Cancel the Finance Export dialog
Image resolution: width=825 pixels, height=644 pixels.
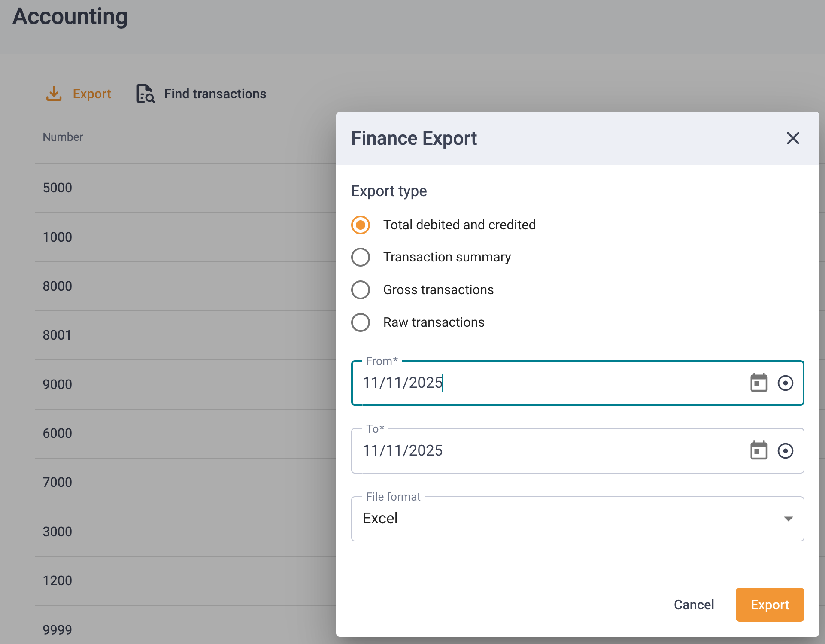point(694,605)
